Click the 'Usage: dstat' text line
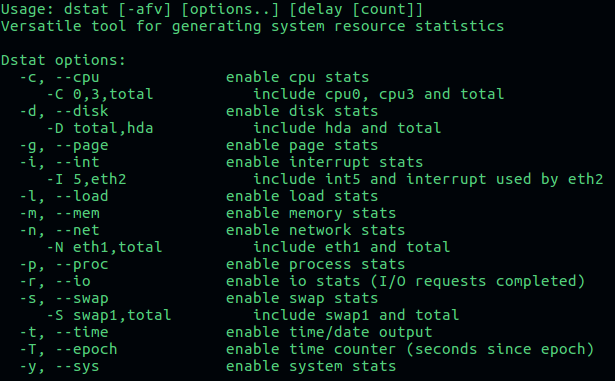Screen dimensions: 615x381 pyautogui.click(x=212, y=10)
